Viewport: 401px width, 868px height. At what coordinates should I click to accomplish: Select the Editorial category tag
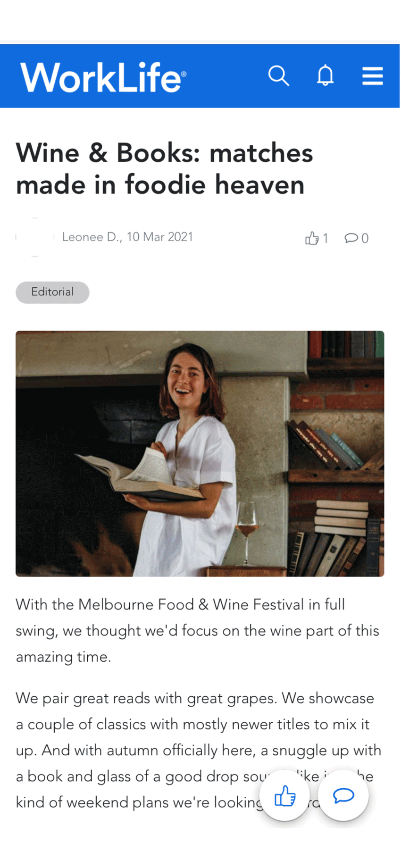pyautogui.click(x=52, y=292)
